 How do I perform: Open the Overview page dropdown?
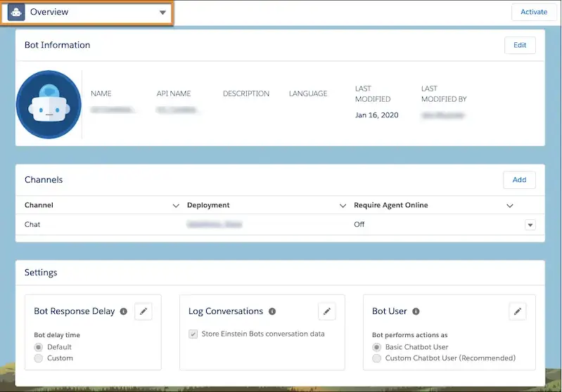click(162, 13)
